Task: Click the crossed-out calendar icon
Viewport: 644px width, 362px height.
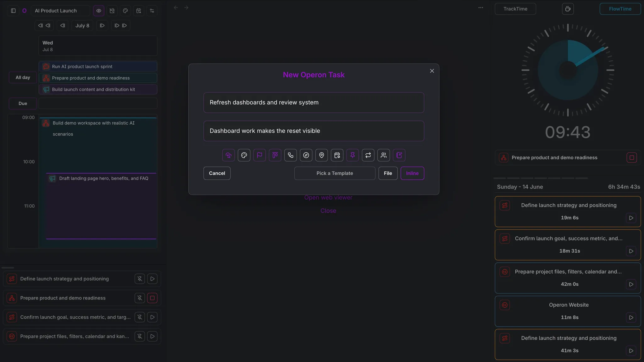Action: [112, 11]
